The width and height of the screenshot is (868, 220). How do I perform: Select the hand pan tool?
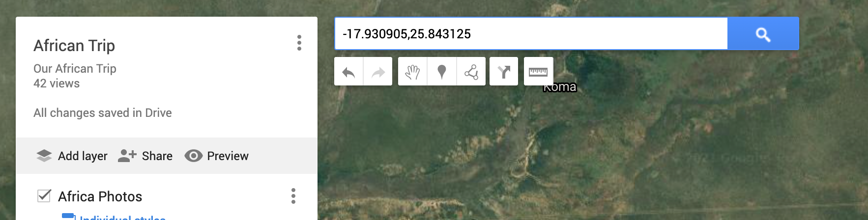412,72
